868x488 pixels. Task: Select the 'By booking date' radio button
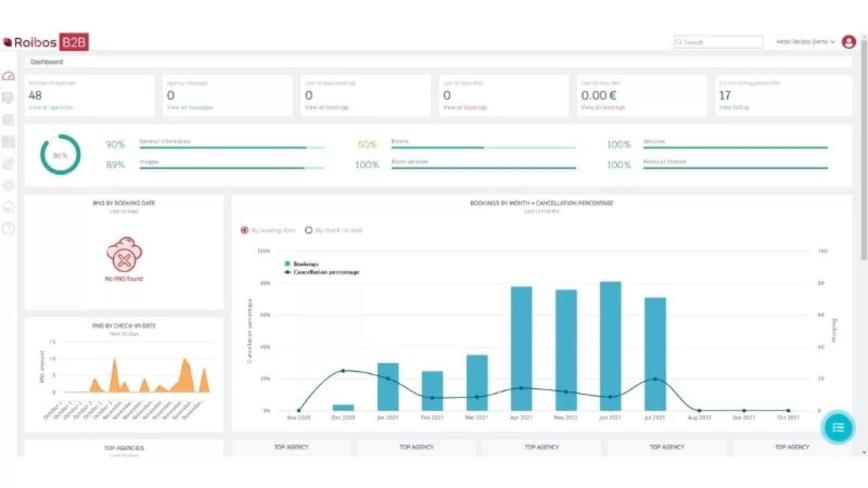coord(245,230)
